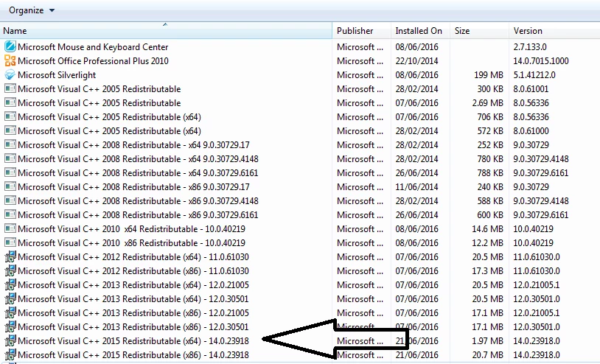
Task: Click size value '20.7 MB'
Action: point(487,355)
